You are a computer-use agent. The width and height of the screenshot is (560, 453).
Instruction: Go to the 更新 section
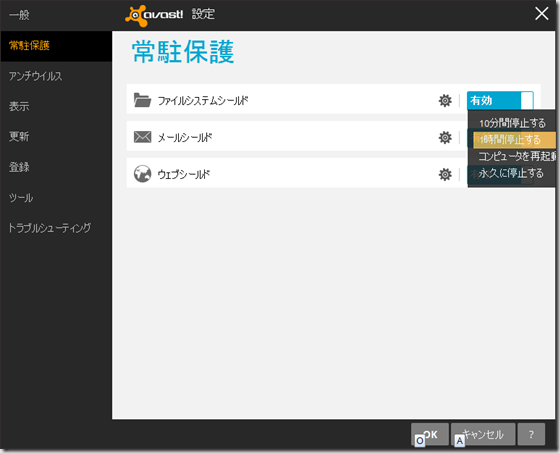(19, 136)
